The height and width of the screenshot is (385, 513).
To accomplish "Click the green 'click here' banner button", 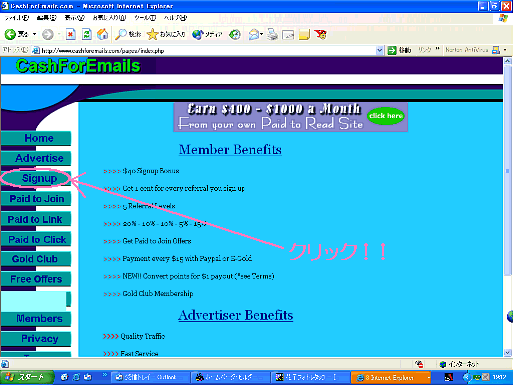I will pyautogui.click(x=386, y=116).
